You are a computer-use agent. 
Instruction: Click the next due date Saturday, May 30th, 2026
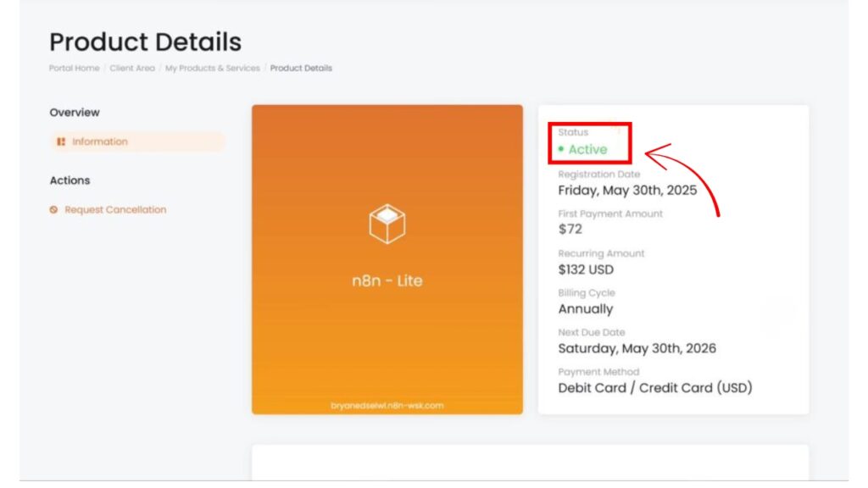click(637, 348)
